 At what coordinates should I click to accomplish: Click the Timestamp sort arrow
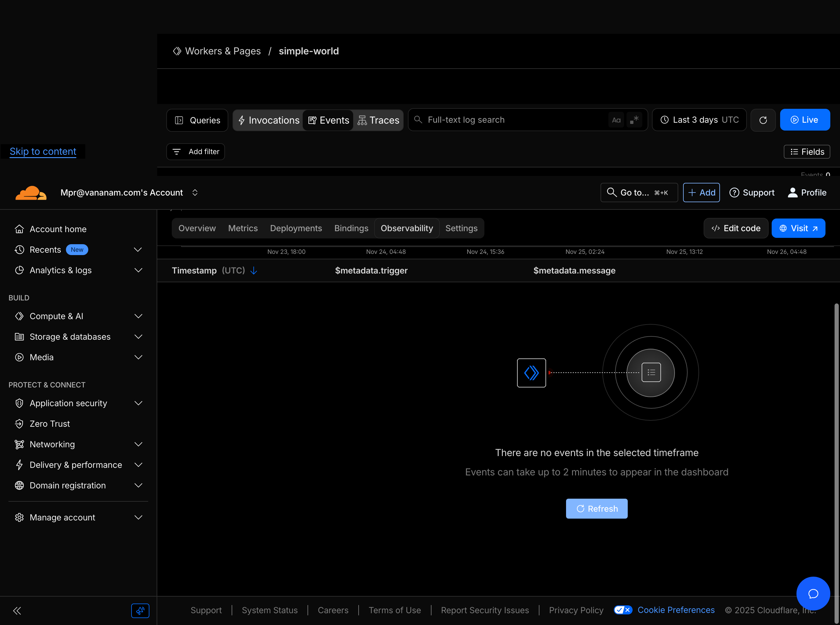pyautogui.click(x=254, y=270)
